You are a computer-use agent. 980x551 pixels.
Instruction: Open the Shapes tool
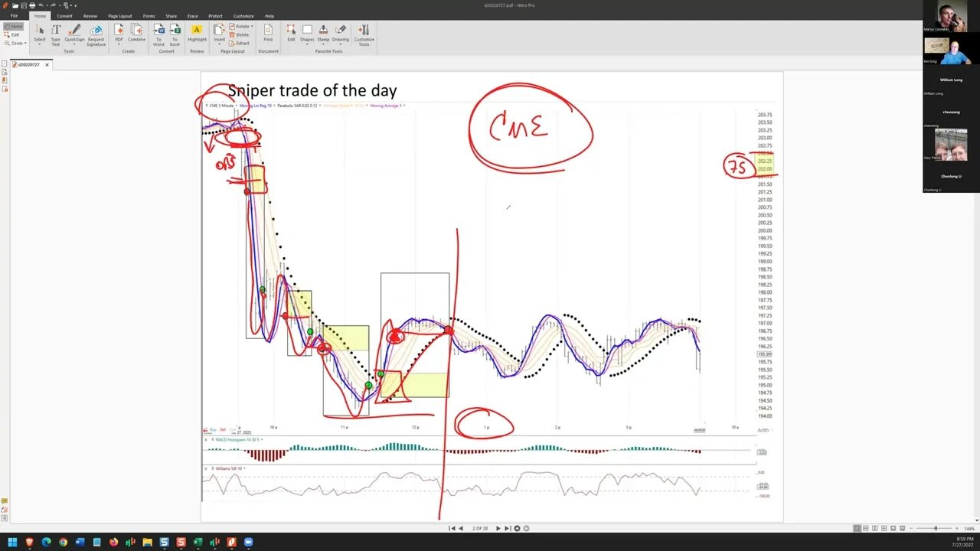[x=307, y=33]
